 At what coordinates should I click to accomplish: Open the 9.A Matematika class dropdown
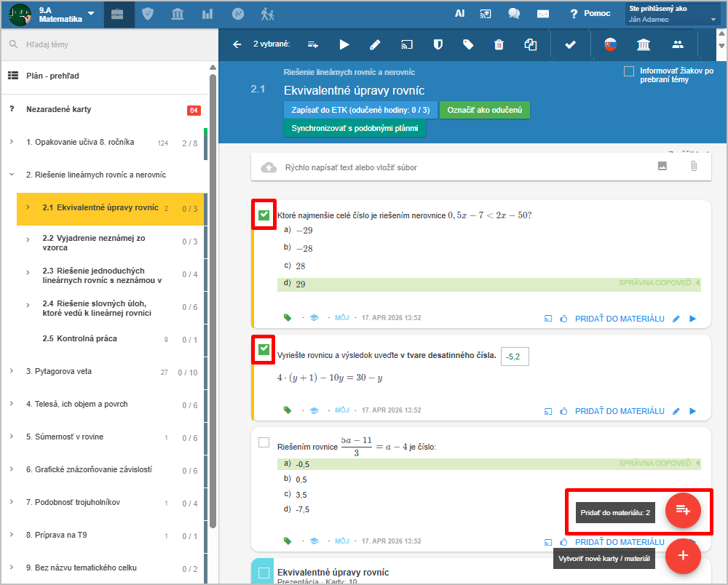tap(90, 14)
